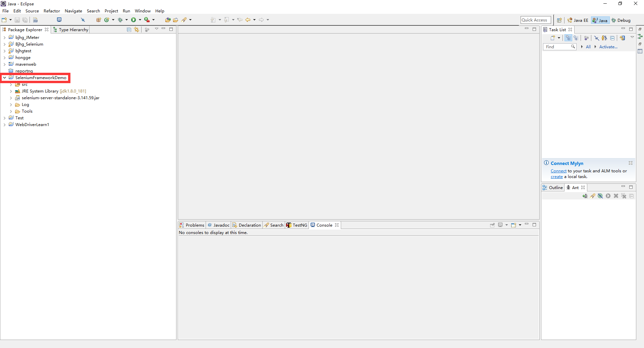
Task: Click the Activate... link in Task List
Action: pos(608,47)
